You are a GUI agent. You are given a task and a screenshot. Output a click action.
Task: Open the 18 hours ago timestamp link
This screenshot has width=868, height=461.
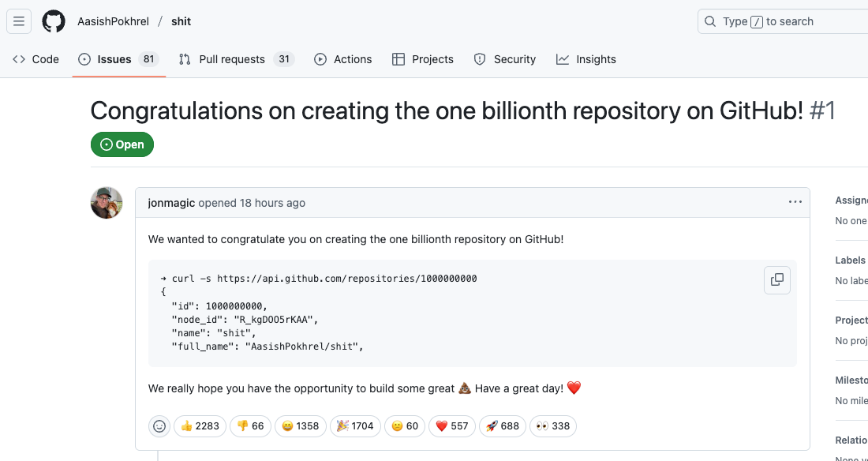pyautogui.click(x=272, y=203)
